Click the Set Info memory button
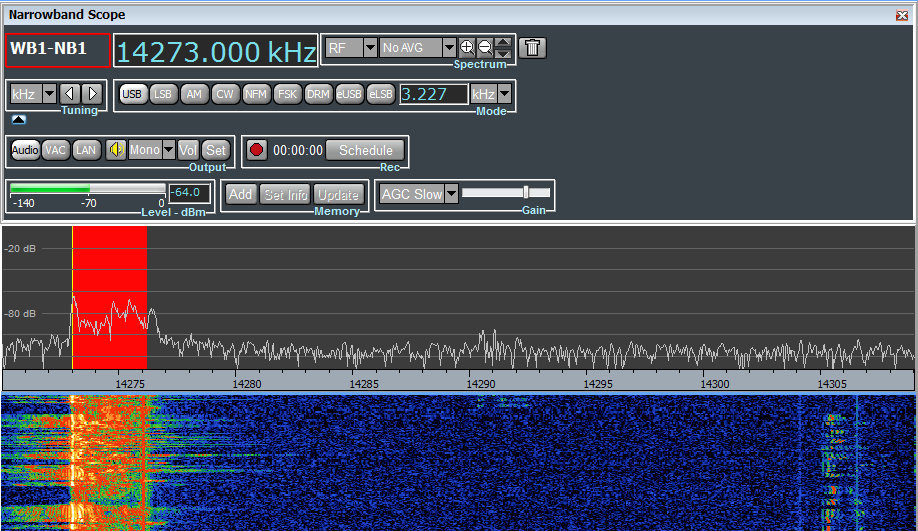918x531 pixels. tap(285, 194)
